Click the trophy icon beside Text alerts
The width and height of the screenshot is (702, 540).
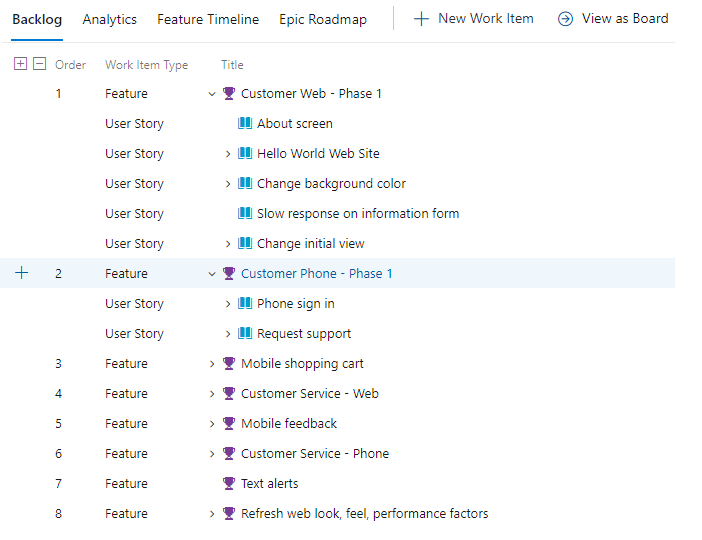pos(229,484)
